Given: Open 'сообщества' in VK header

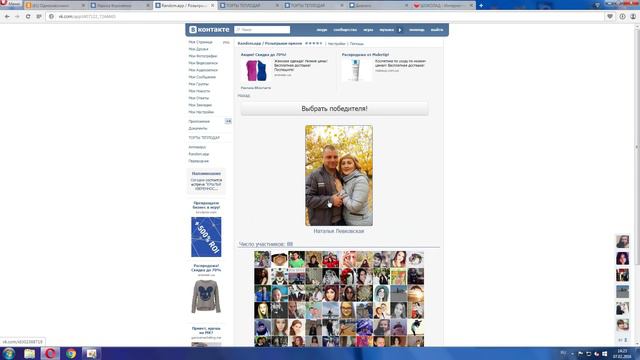Looking at the screenshot, I should tap(345, 30).
